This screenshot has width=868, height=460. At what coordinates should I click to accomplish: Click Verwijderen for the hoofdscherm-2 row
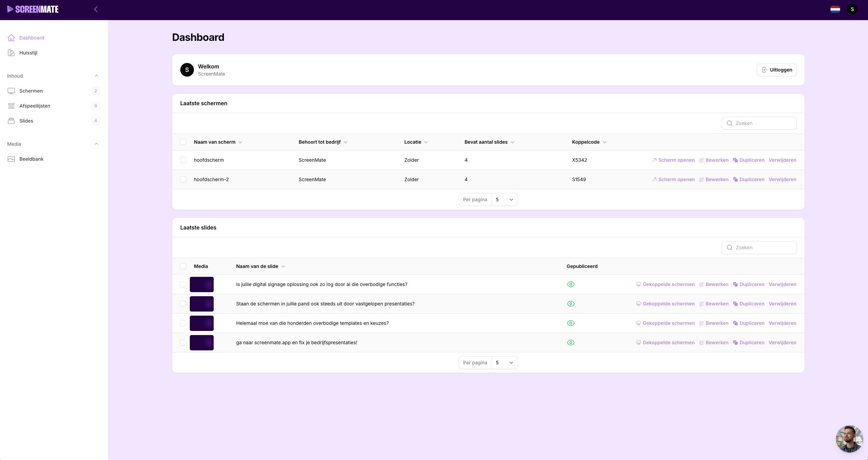[782, 179]
